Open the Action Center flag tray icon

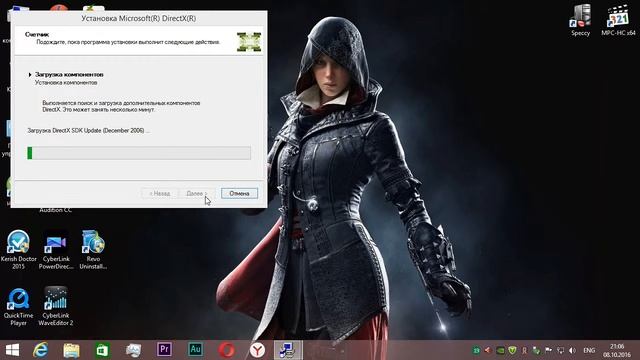coord(549,350)
